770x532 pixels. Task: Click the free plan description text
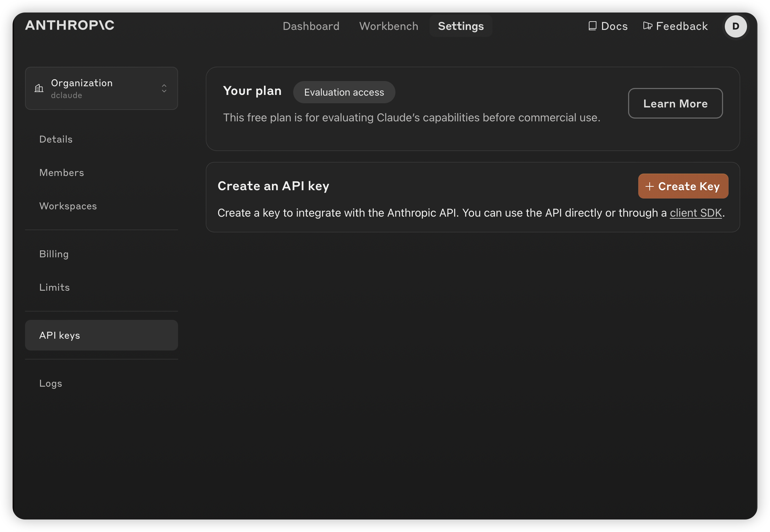point(412,118)
